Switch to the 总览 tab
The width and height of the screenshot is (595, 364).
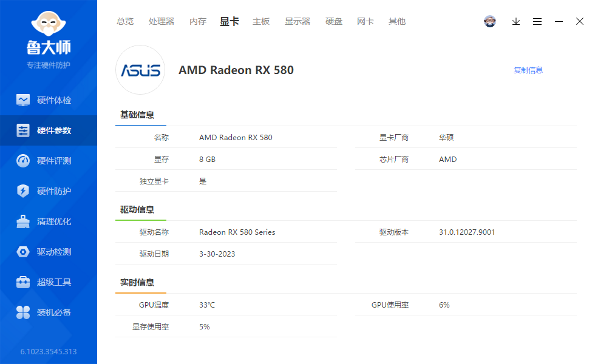click(x=125, y=22)
